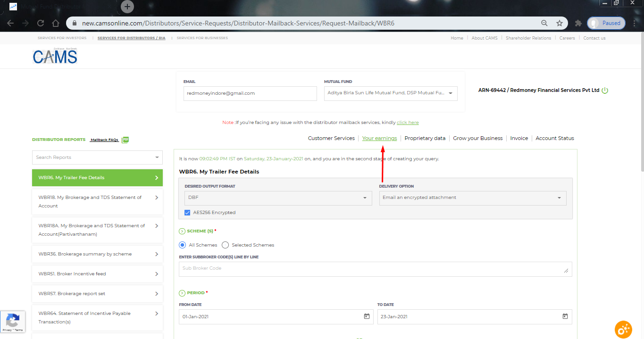The image size is (644, 339).
Task: Click the From Date calendar icon
Action: [367, 316]
